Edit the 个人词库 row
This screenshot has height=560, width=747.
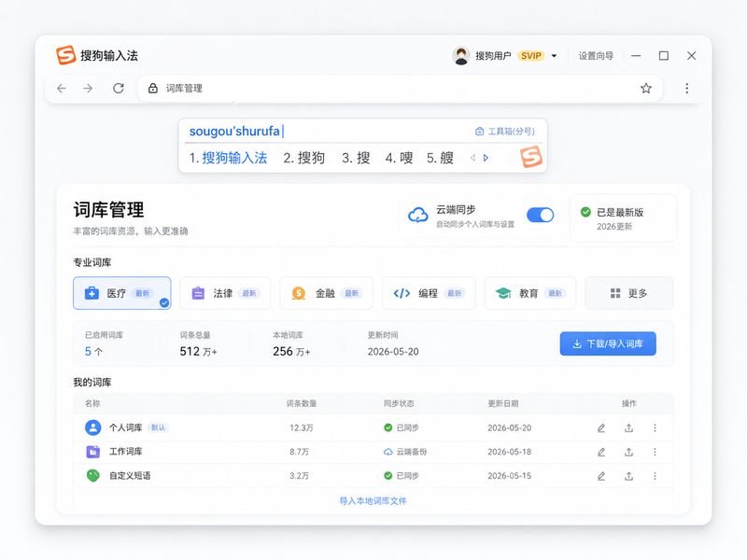(601, 428)
